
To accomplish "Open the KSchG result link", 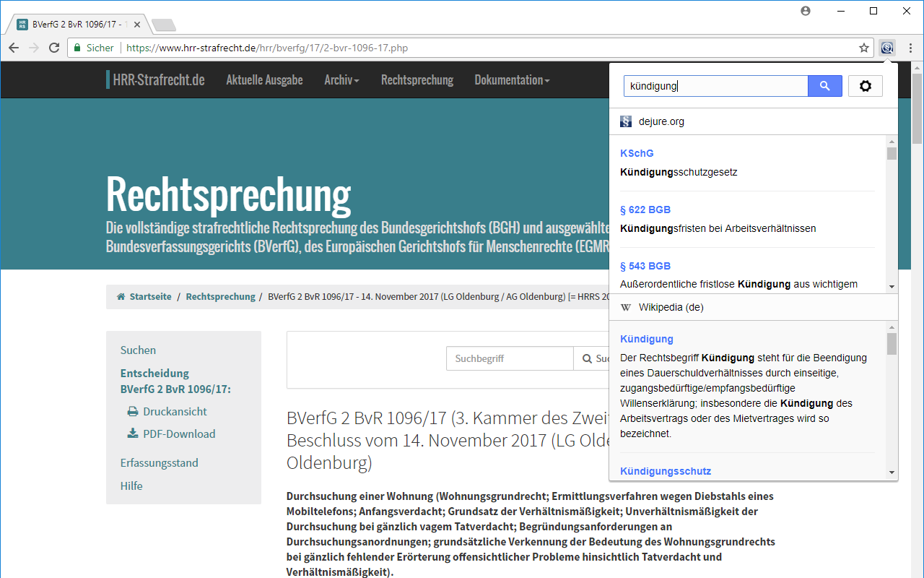I will coord(637,153).
